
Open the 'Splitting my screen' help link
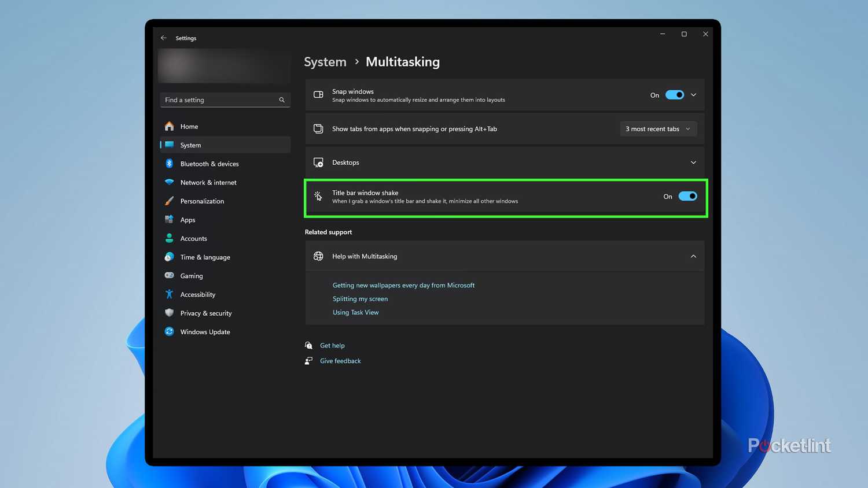click(360, 298)
